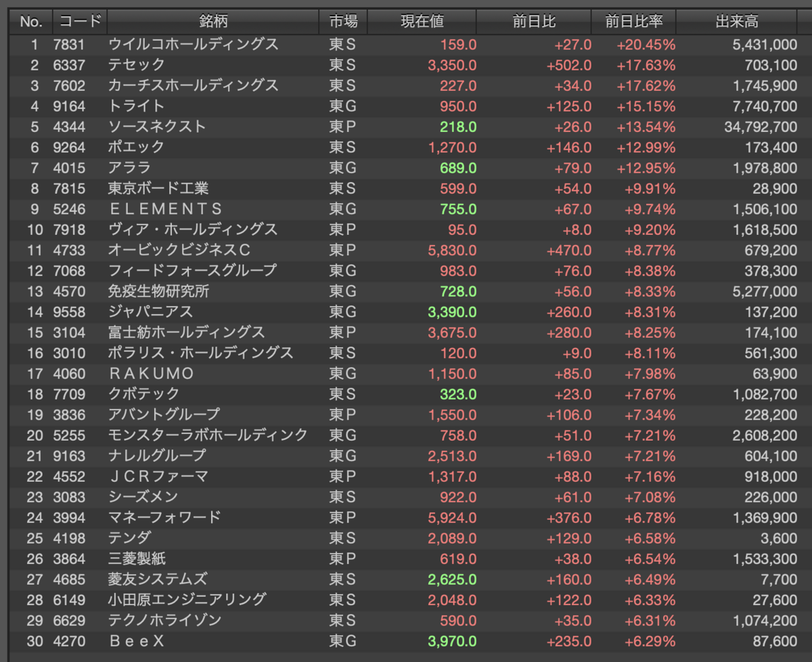Click code 9264 cell
Screen dimensions: 812x662
click(x=69, y=147)
